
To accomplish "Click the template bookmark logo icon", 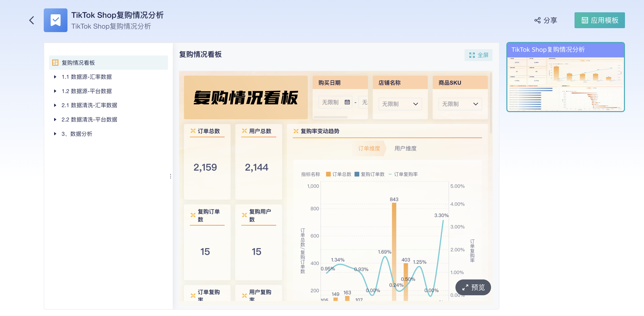I will tap(55, 20).
